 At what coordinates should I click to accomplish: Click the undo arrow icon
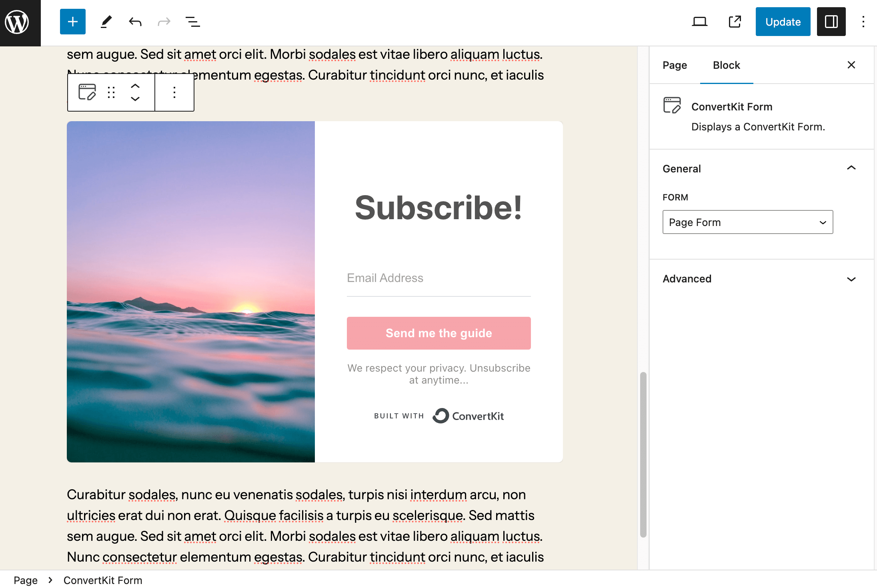point(134,22)
